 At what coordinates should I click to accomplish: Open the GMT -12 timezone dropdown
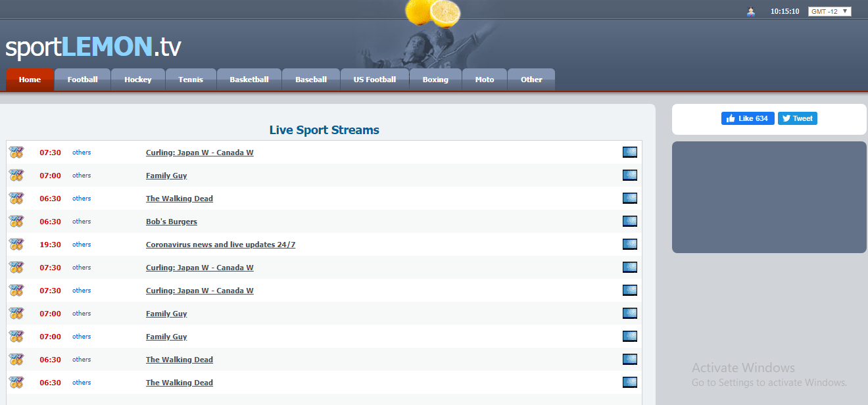click(830, 12)
